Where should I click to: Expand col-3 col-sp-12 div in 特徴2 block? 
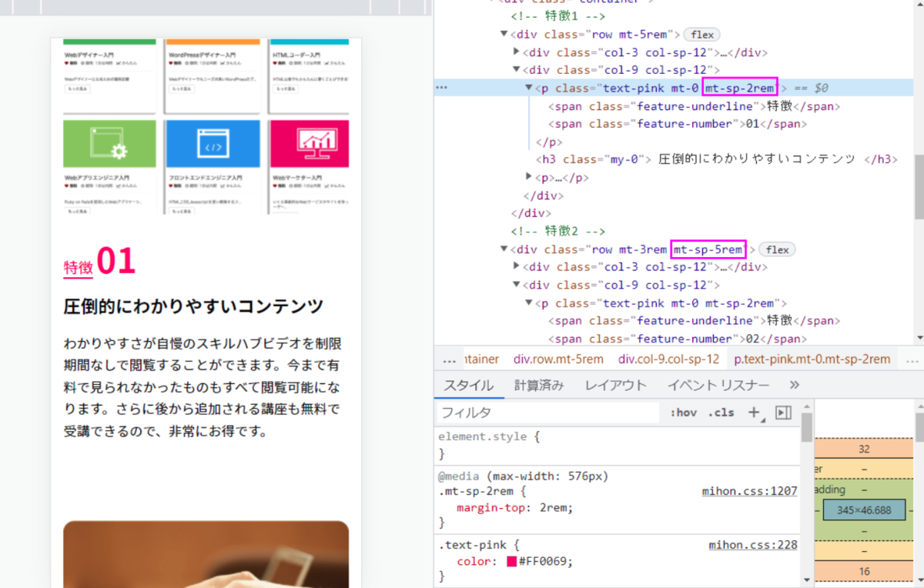point(517,267)
